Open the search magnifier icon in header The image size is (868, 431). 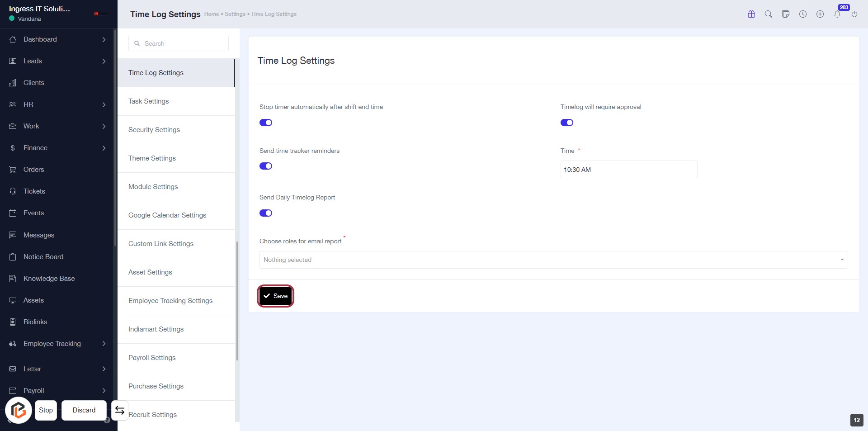[769, 14]
